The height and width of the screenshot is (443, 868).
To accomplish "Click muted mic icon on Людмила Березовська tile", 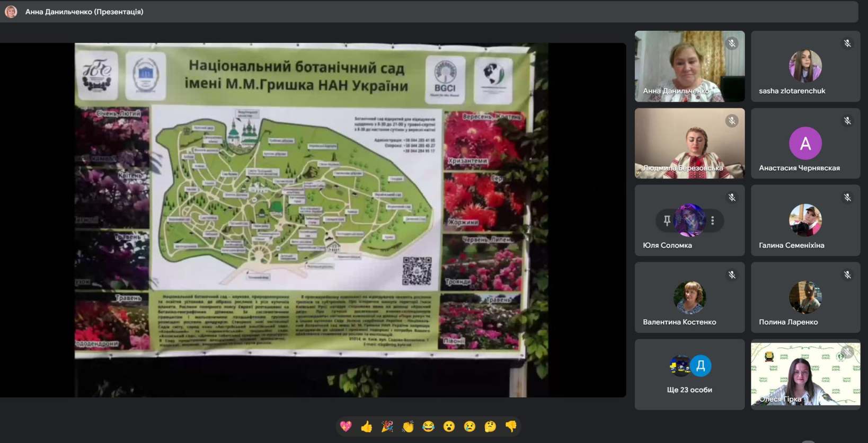I will pos(732,121).
